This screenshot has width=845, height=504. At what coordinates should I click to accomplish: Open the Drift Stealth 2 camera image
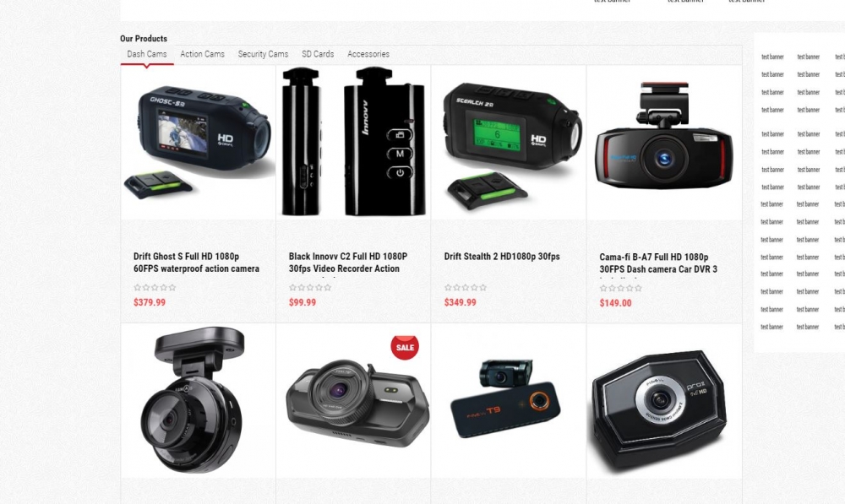point(509,143)
